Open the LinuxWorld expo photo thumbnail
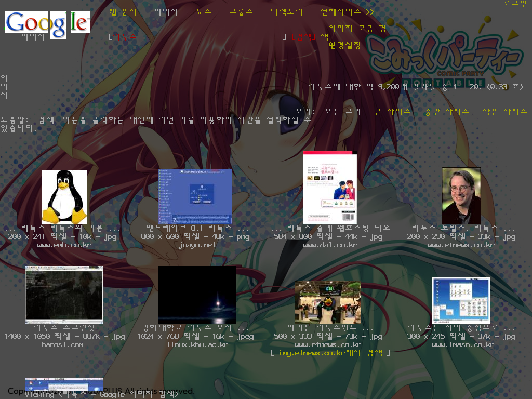The image size is (532, 399). pos(328,302)
